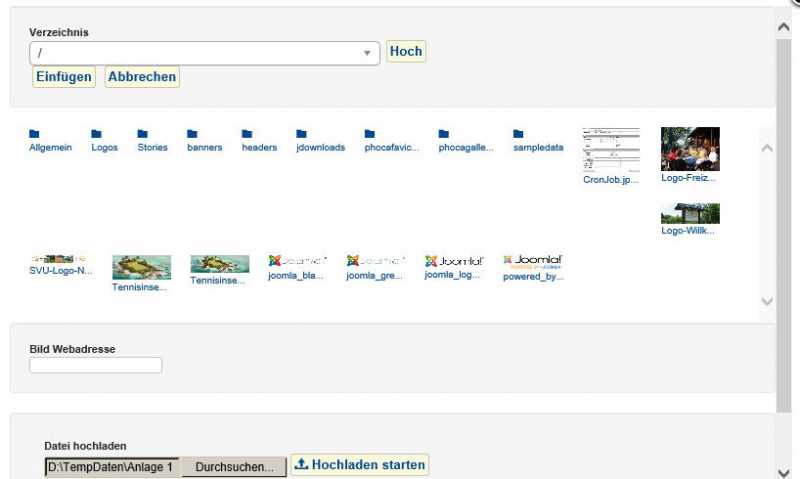
Task: Open the phocagallery folder
Action: [x=465, y=140]
